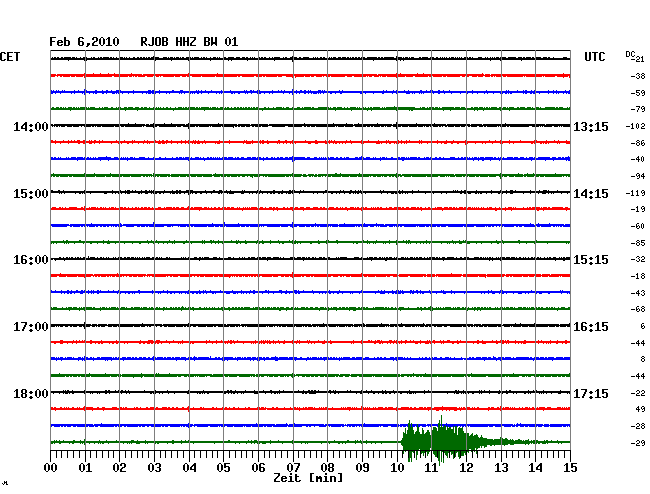Select the '18:00' CET time label

(31, 393)
